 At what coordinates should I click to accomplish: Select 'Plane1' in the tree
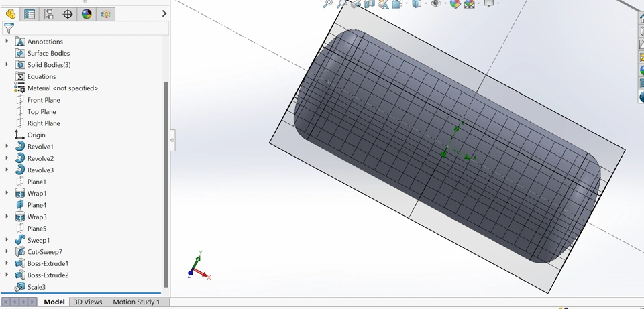tap(36, 182)
